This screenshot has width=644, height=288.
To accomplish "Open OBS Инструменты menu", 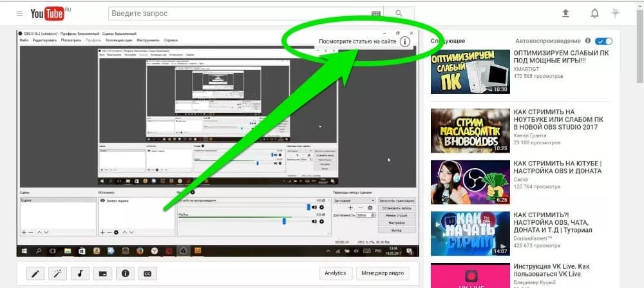I will 148,40.
